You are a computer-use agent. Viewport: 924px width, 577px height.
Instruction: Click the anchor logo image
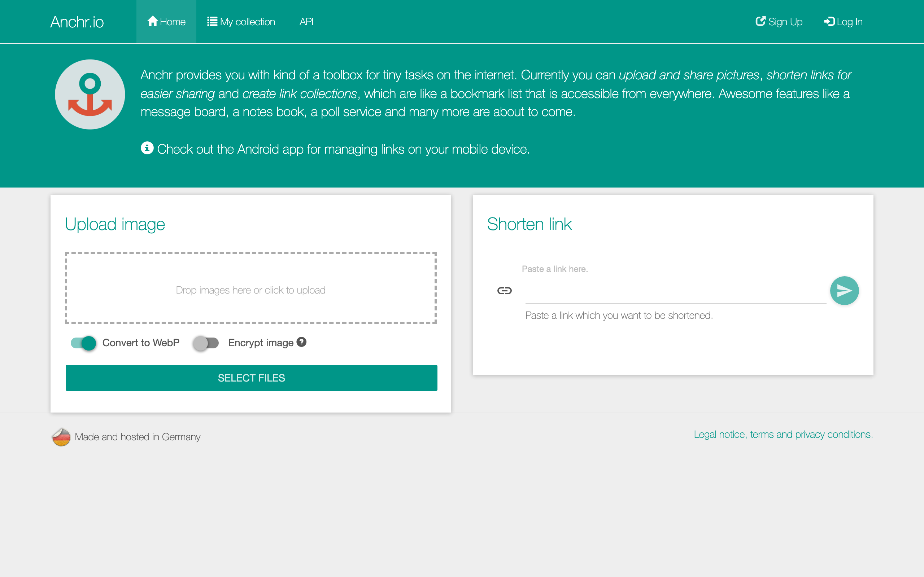point(90,94)
